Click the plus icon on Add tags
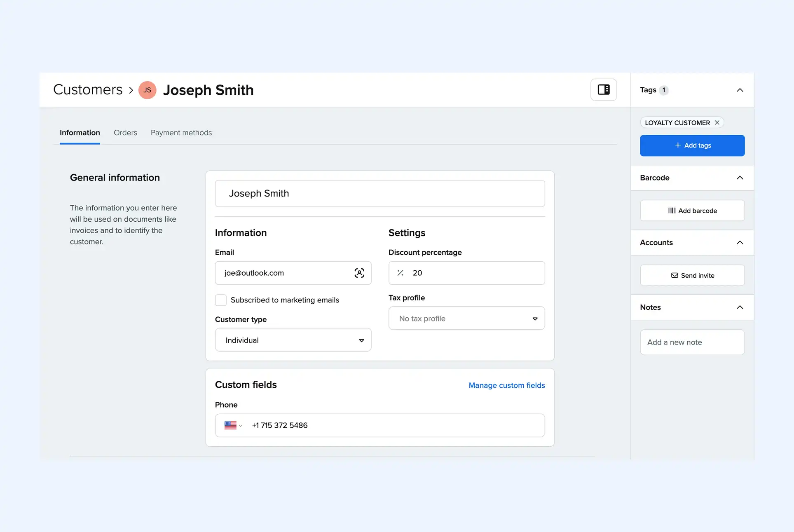 coord(677,145)
